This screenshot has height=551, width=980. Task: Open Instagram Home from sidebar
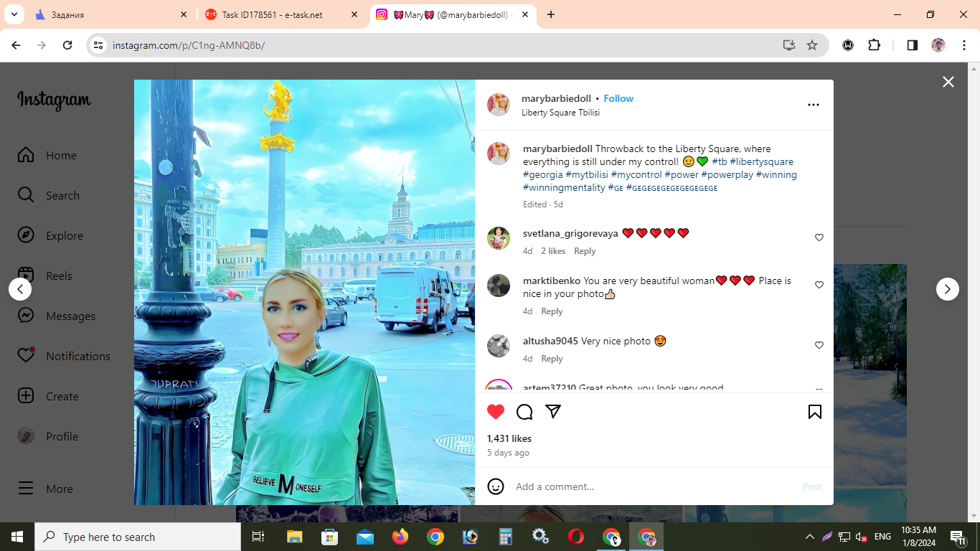(47, 155)
